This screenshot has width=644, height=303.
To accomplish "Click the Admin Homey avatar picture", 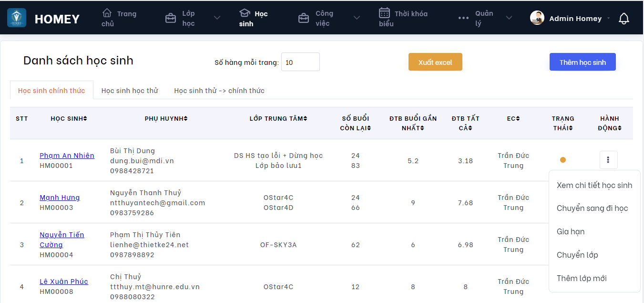I will click(x=537, y=18).
